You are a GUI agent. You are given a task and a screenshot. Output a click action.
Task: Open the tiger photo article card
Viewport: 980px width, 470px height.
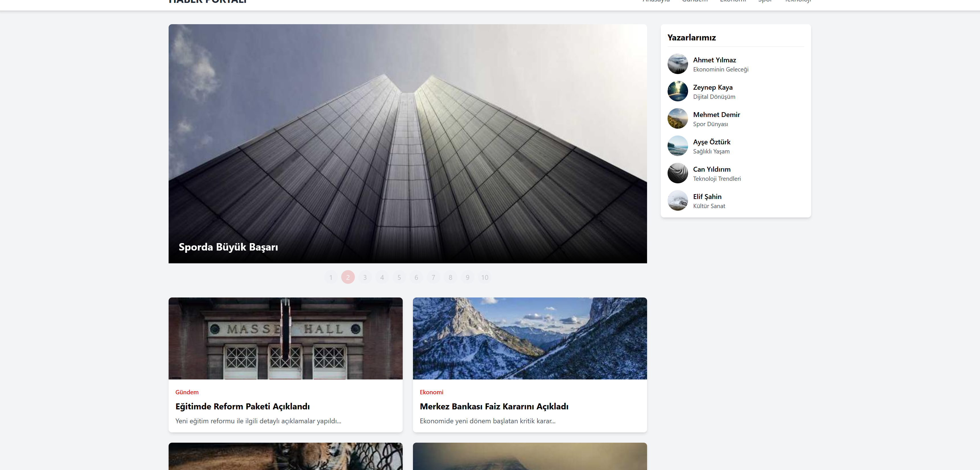(285, 456)
